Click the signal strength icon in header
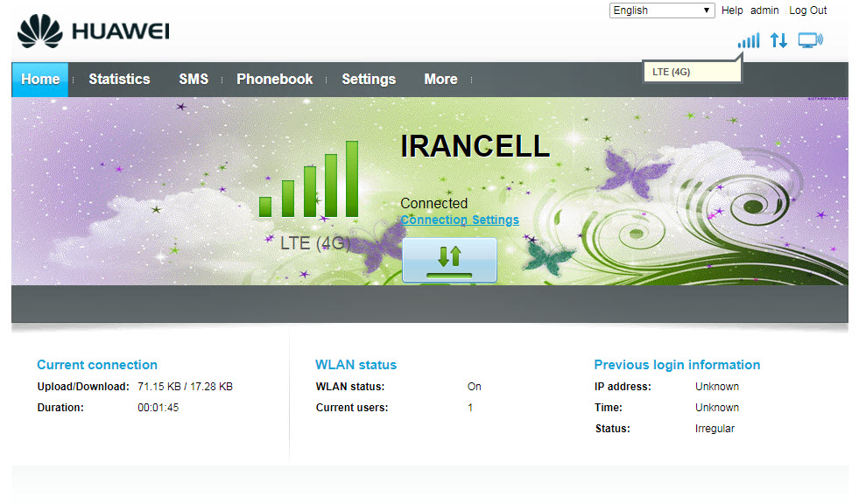 tap(749, 40)
